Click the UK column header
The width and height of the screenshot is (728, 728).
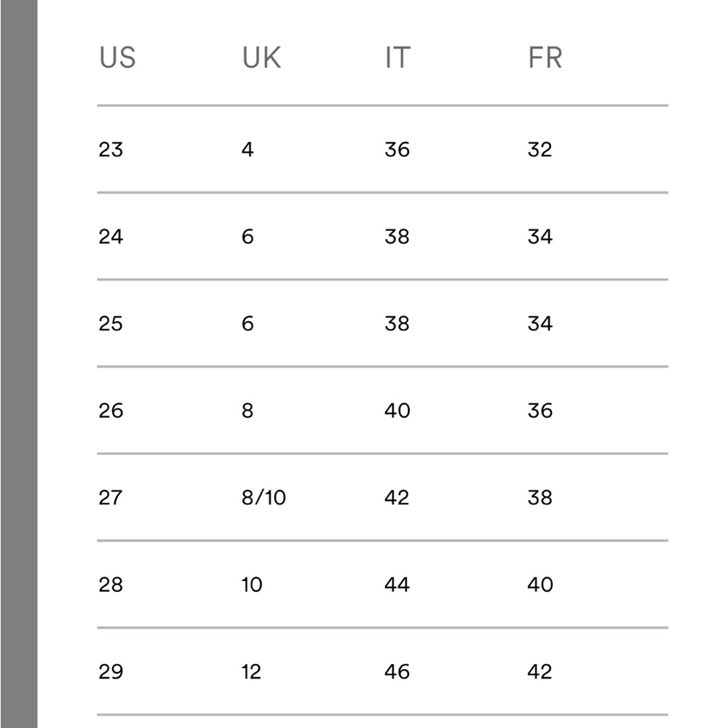click(x=261, y=58)
